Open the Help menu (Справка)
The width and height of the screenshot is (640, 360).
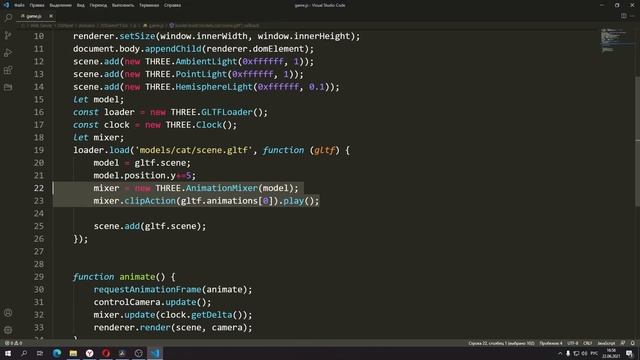pyautogui.click(x=172, y=5)
